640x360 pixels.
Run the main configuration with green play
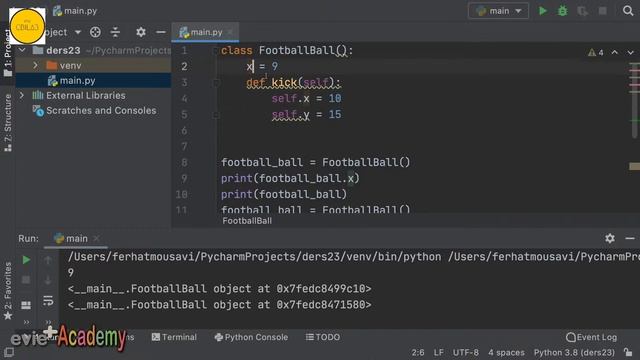pyautogui.click(x=542, y=11)
